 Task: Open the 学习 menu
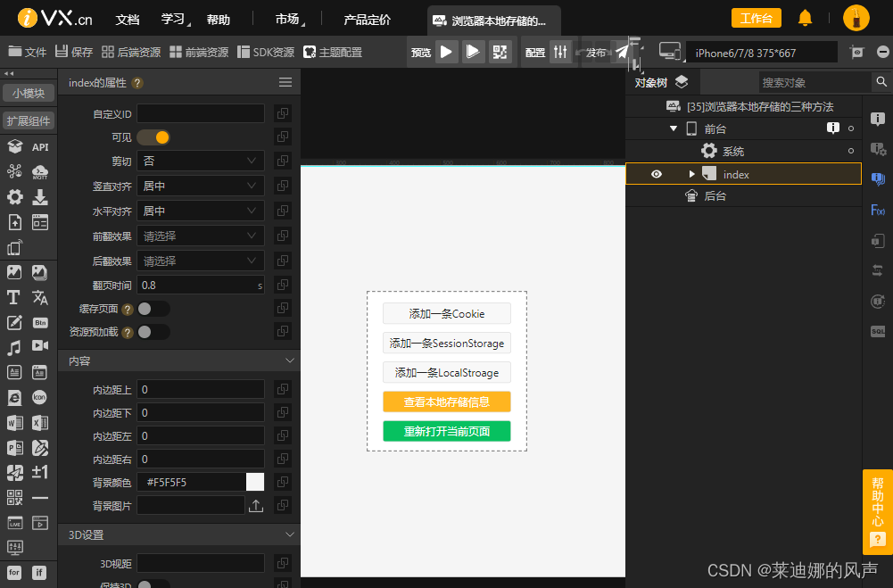click(172, 20)
